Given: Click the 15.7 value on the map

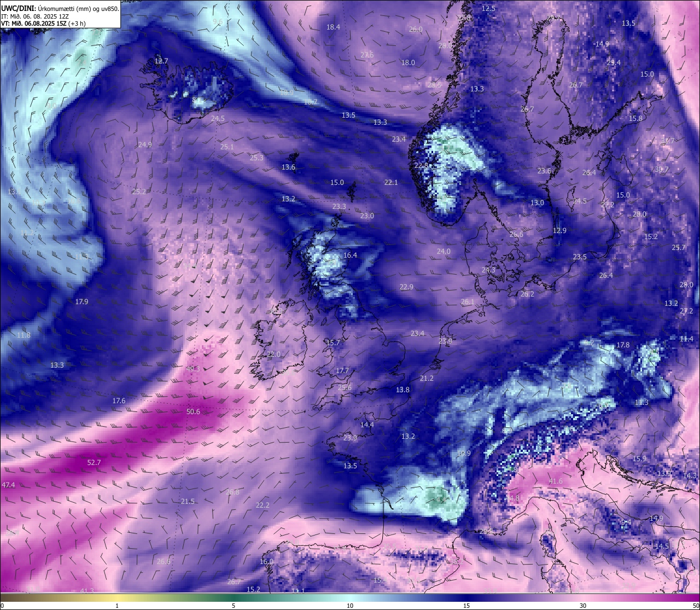Looking at the screenshot, I should tap(333, 343).
